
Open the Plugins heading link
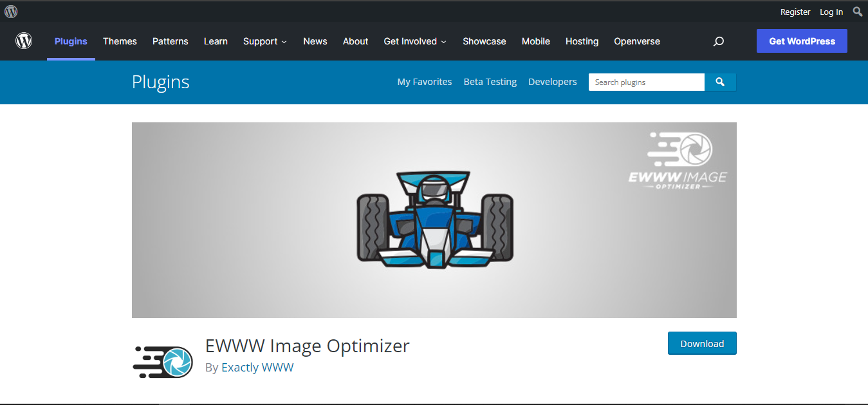(x=161, y=82)
